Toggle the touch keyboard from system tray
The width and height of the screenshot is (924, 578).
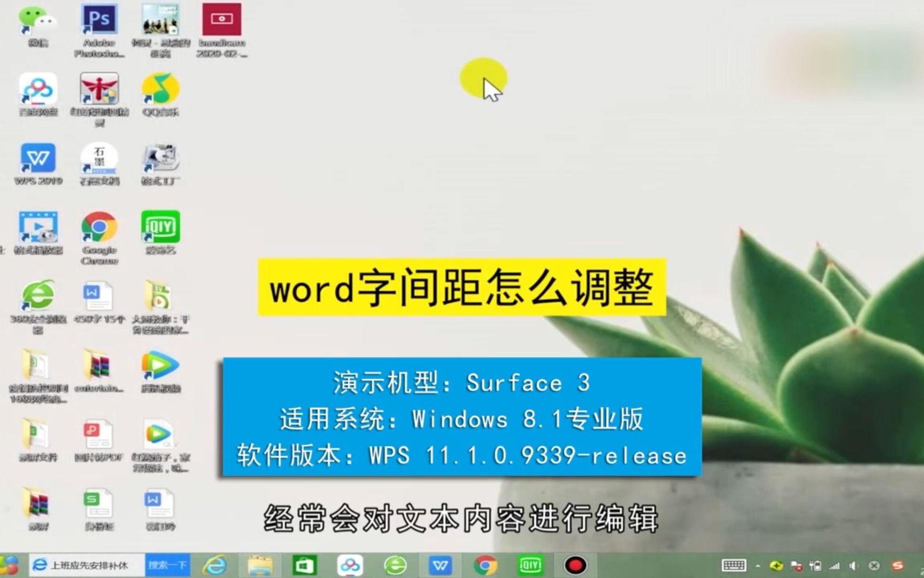pos(734,566)
